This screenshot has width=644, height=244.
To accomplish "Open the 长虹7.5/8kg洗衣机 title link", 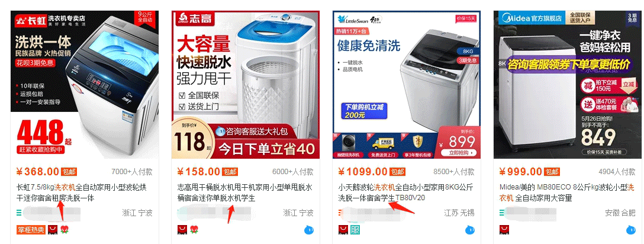I will (81, 192).
